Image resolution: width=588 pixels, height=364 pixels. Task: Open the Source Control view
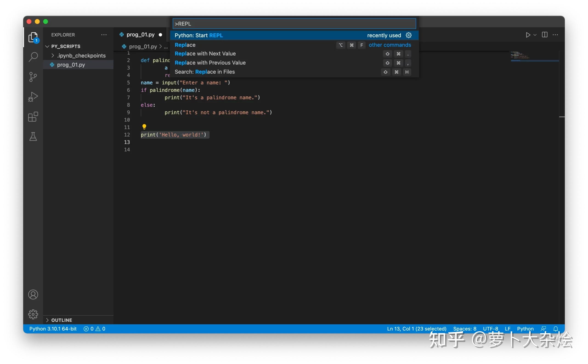click(x=33, y=77)
